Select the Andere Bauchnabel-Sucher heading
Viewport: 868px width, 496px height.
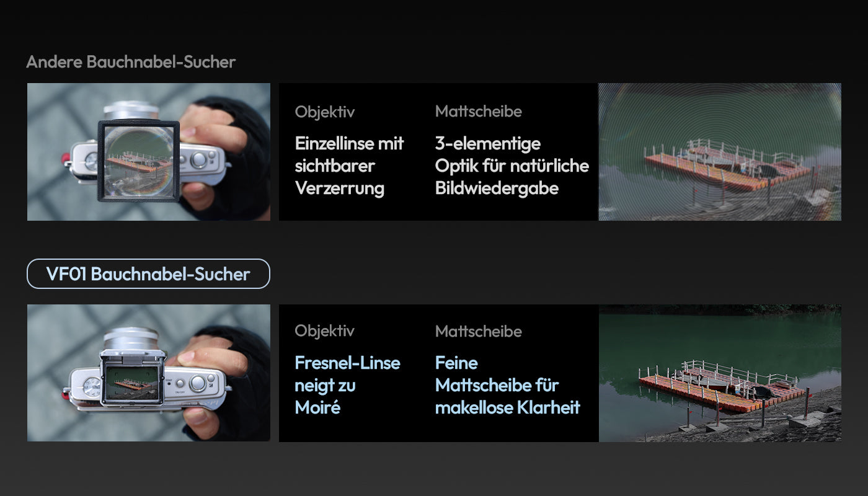point(131,62)
